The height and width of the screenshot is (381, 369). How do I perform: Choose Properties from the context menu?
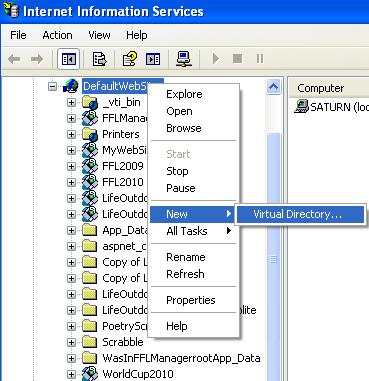[x=193, y=300]
